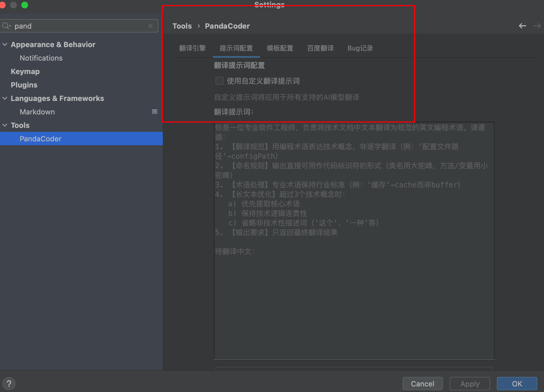Click the forward navigation arrow

click(537, 26)
